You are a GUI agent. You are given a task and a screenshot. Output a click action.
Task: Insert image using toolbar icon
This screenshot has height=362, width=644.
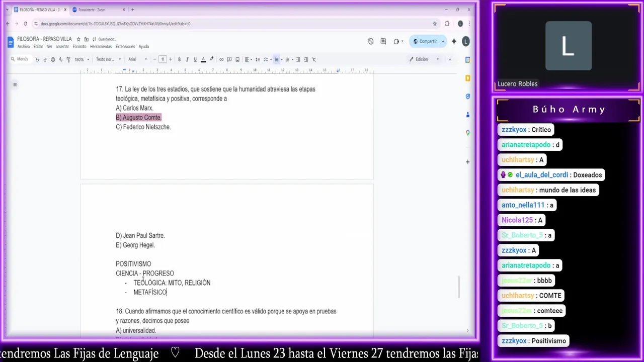pyautogui.click(x=237, y=59)
